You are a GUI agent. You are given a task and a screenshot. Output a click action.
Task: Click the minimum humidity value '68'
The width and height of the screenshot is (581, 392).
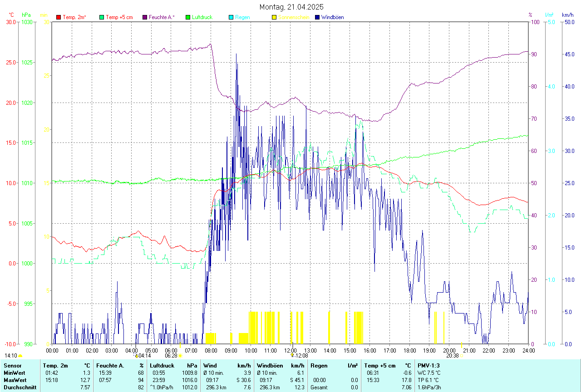point(141,372)
